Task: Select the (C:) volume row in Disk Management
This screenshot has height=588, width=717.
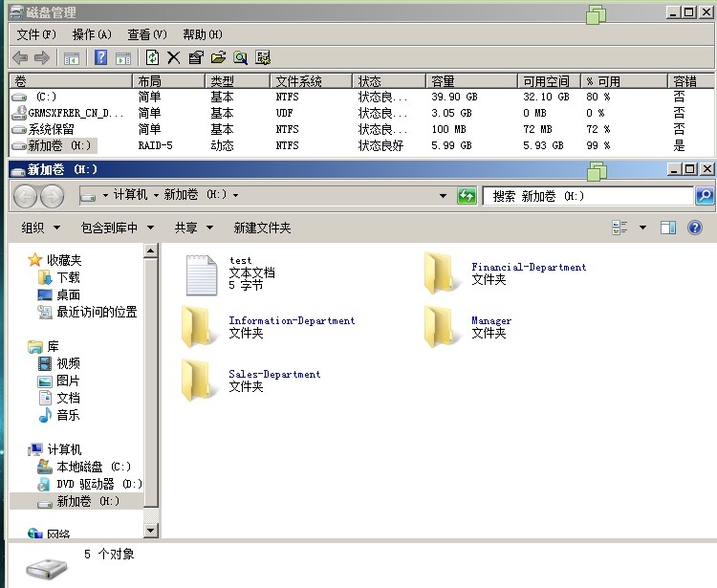Action: [361, 97]
